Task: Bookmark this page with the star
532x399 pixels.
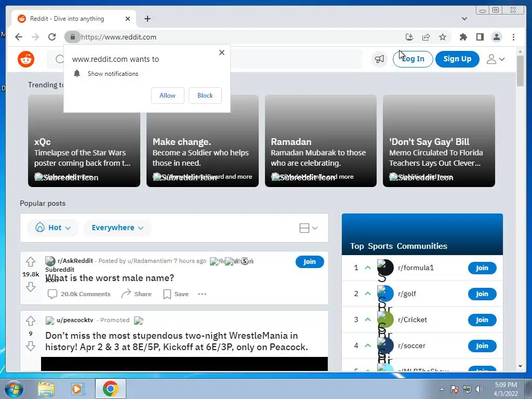Action: pos(443,37)
